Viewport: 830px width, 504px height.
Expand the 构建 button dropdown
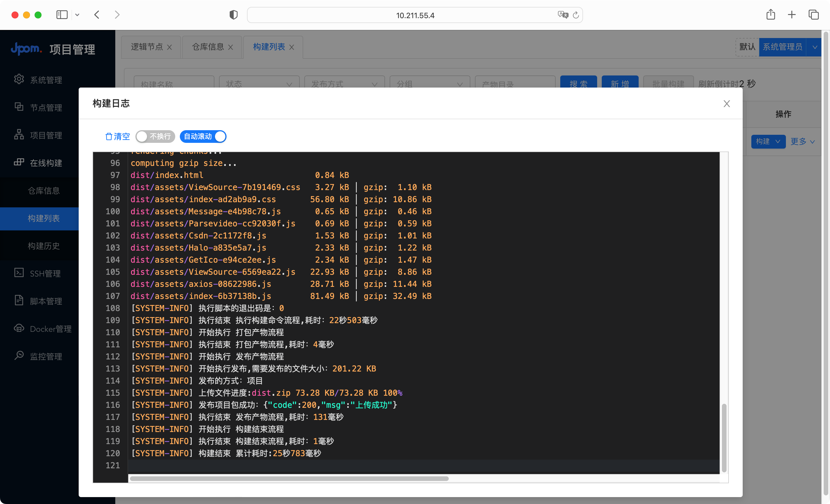click(x=778, y=141)
